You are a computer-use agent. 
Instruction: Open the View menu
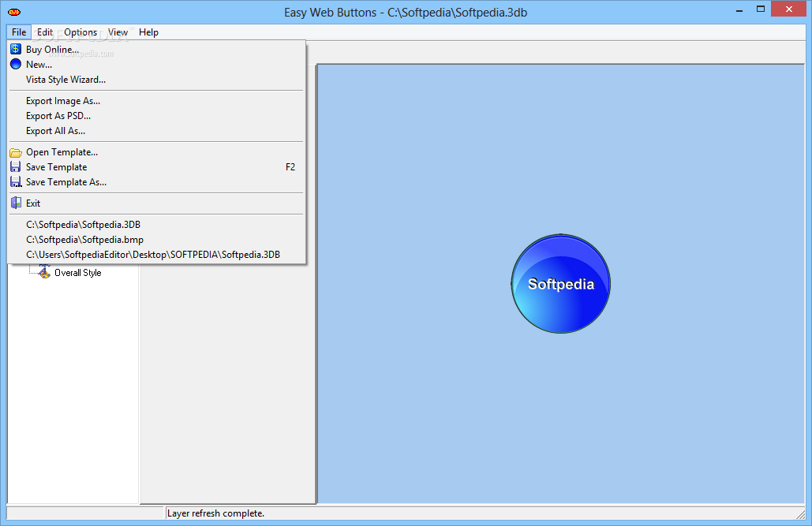pos(118,32)
